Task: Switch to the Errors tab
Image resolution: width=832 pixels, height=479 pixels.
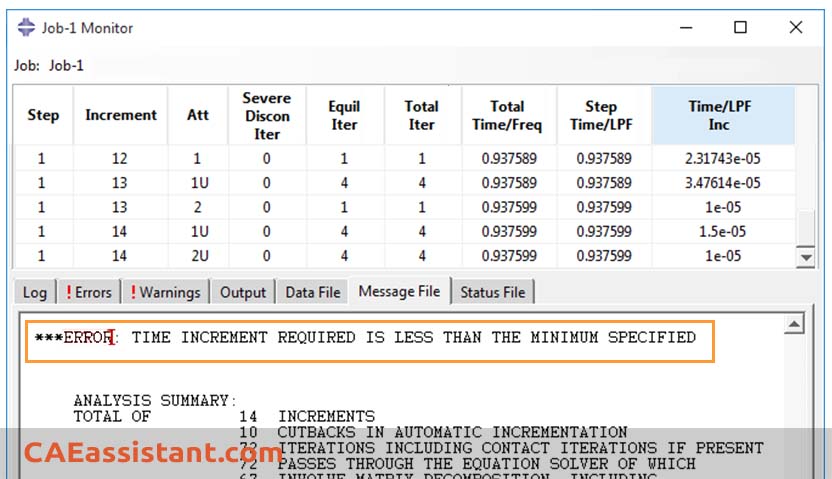Action: 89,292
